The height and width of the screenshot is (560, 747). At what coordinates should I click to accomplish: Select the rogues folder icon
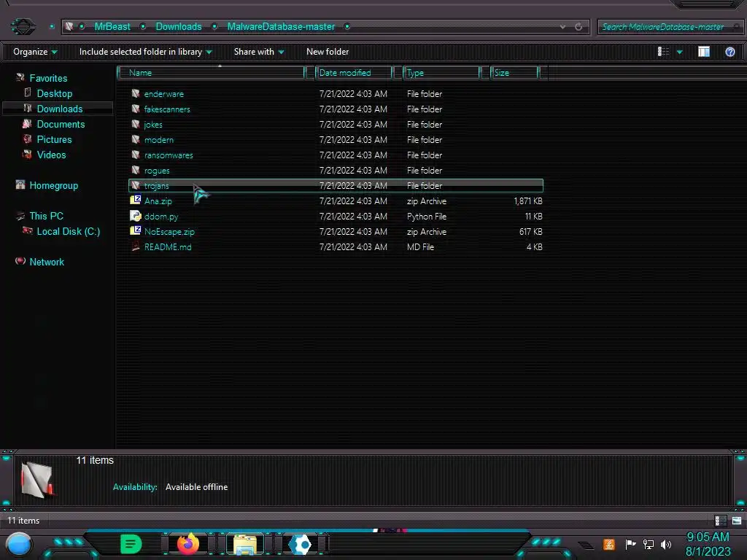[x=136, y=170]
